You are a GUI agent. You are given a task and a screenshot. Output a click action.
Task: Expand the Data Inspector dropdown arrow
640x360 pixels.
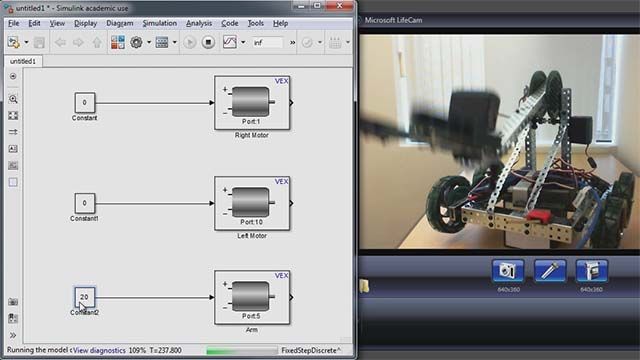(x=243, y=42)
